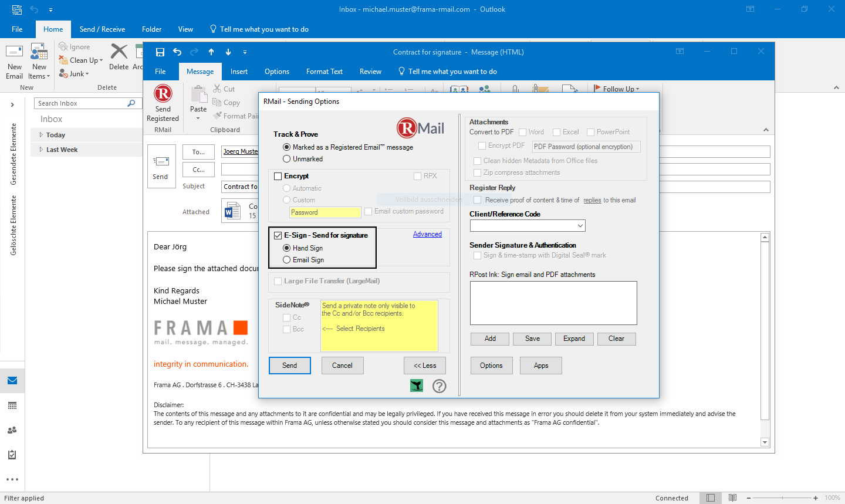Open the Quick Access Toolbar customize arrow
845x504 pixels.
coord(245,52)
